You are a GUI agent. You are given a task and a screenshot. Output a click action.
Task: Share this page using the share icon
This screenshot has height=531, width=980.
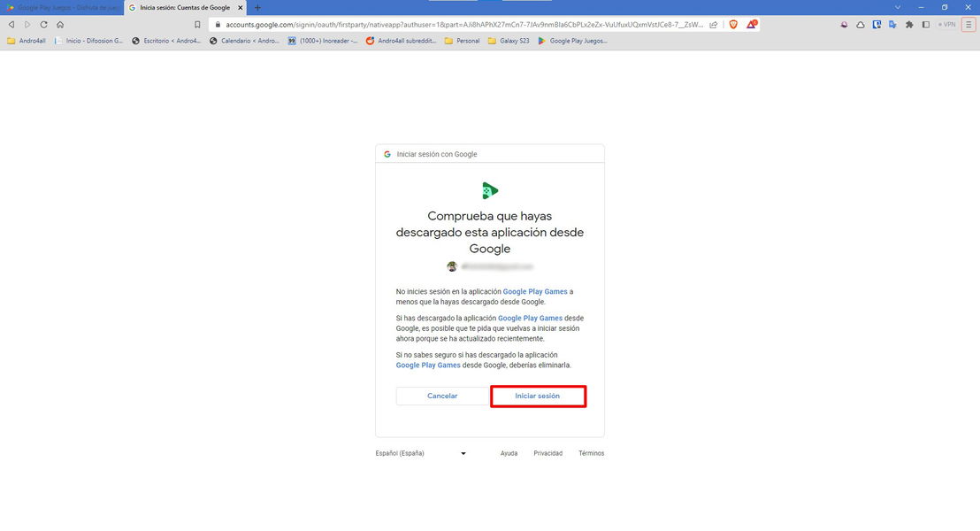coord(714,25)
